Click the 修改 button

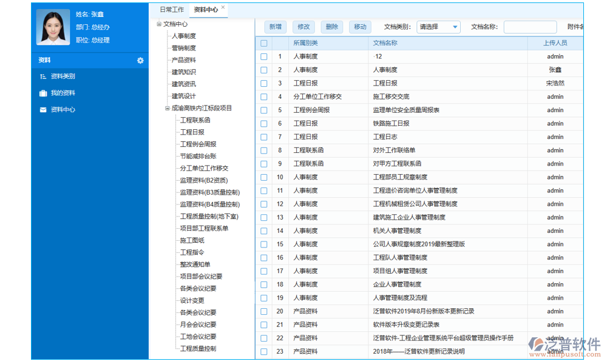[x=303, y=27]
